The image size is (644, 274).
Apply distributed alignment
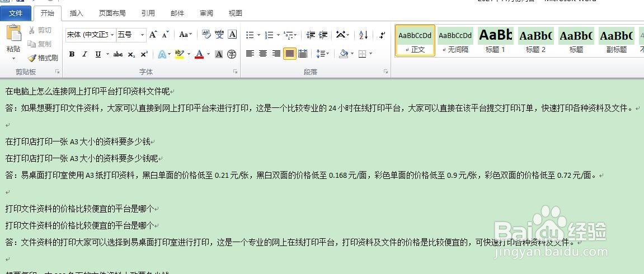pos(303,53)
